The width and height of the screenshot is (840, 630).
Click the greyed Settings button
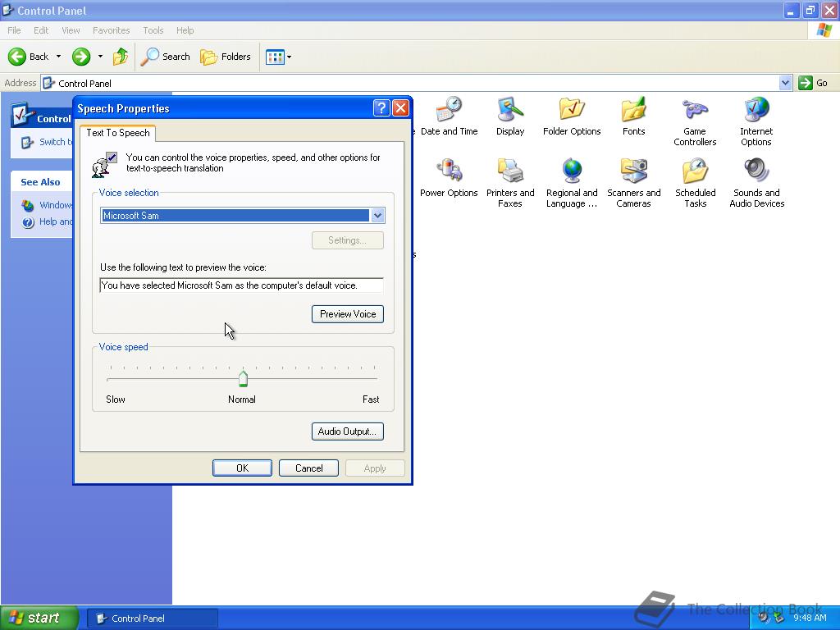coord(348,240)
